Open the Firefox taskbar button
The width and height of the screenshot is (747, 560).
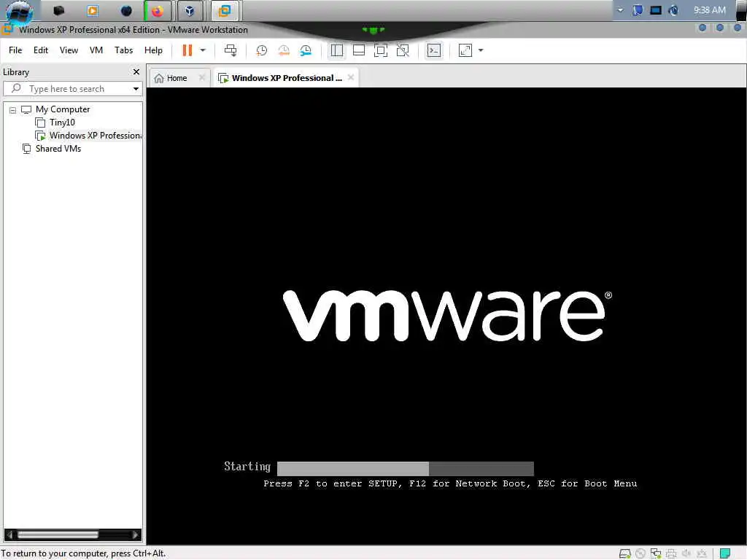pyautogui.click(x=158, y=10)
